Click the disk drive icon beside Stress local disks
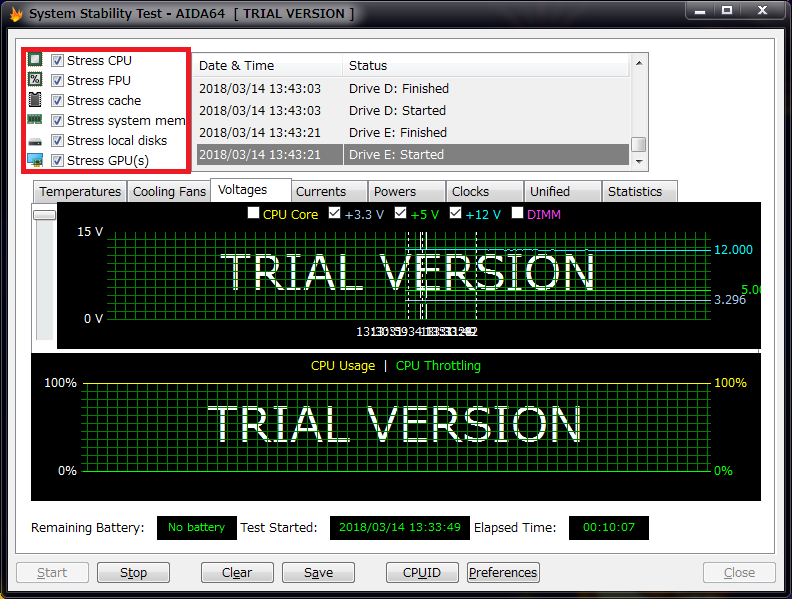Image resolution: width=792 pixels, height=599 pixels. click(x=35, y=141)
